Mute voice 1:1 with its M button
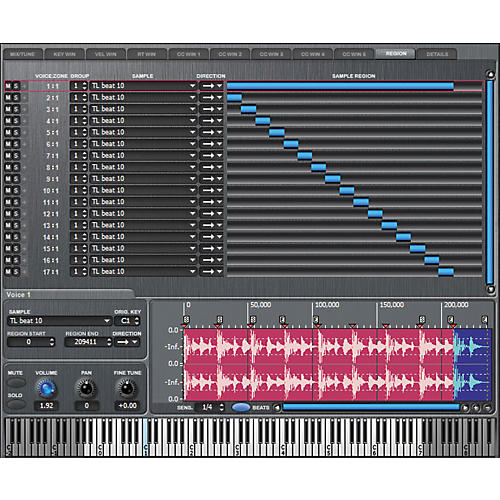 click(8, 86)
